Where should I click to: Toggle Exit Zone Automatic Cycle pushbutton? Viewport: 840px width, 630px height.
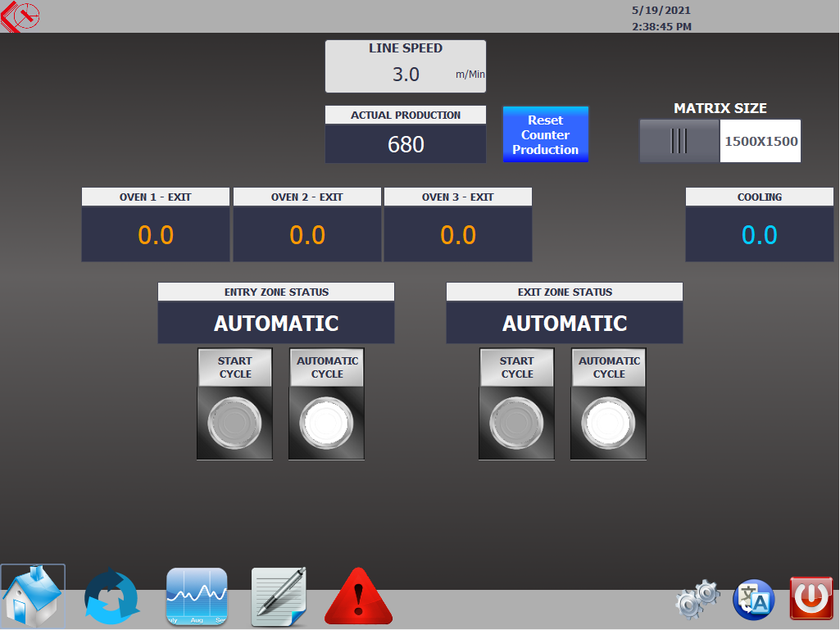(608, 424)
